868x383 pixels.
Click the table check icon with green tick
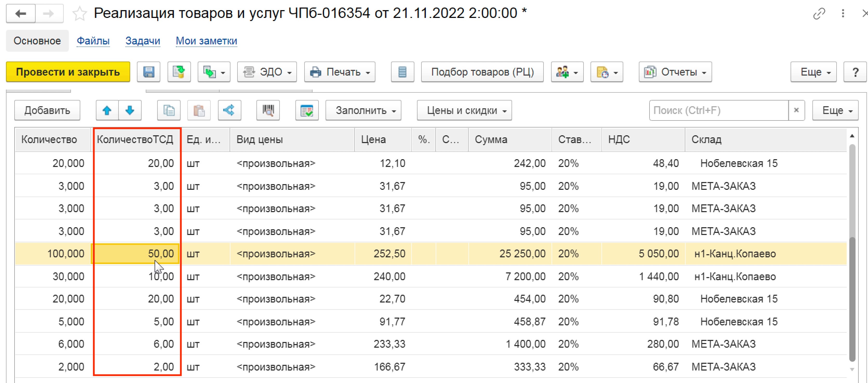[307, 110]
